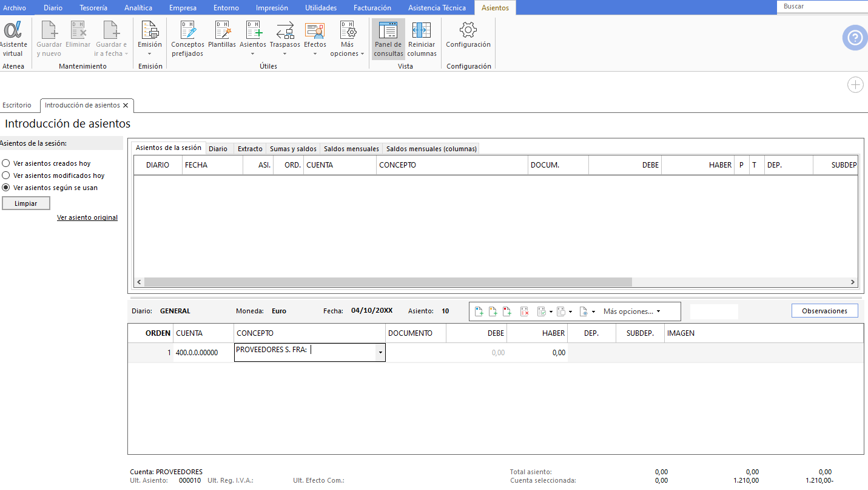
Task: Click the Buscar search field
Action: point(822,6)
